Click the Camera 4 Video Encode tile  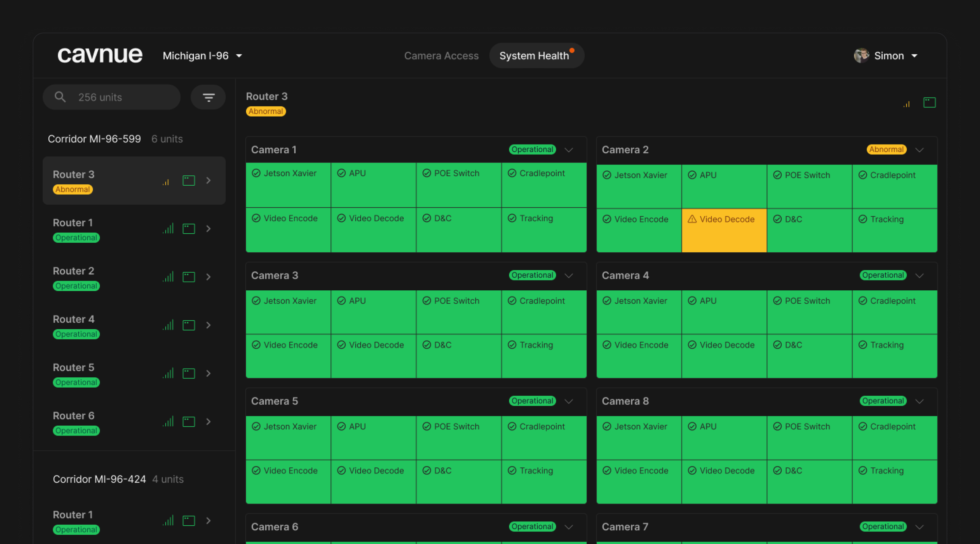pos(639,356)
